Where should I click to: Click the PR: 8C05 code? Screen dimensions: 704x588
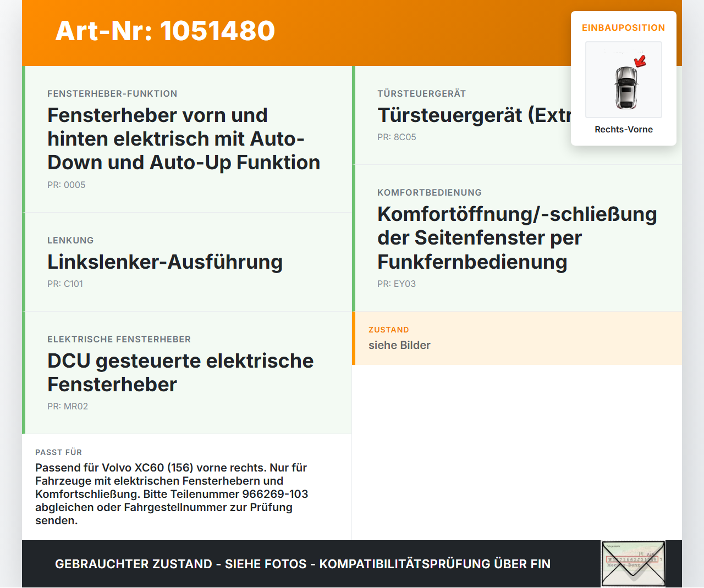click(x=397, y=137)
